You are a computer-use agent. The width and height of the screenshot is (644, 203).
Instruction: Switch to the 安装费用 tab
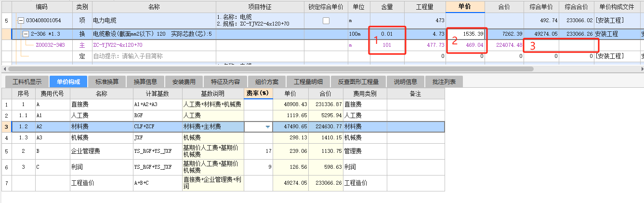[x=184, y=81]
